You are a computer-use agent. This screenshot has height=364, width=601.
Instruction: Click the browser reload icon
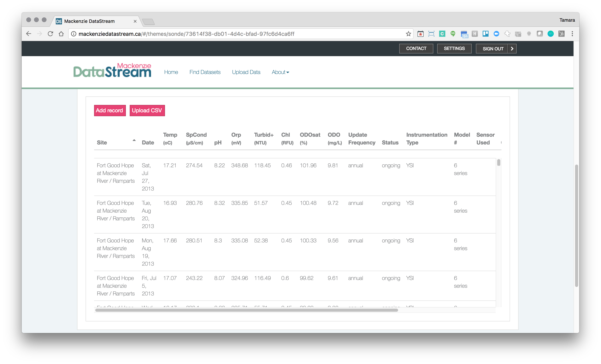click(50, 34)
